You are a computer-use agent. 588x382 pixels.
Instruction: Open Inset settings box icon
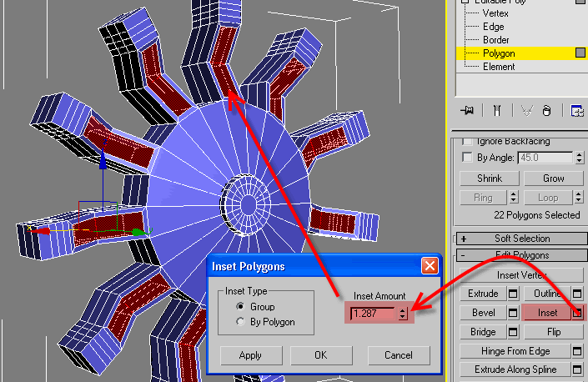click(576, 313)
